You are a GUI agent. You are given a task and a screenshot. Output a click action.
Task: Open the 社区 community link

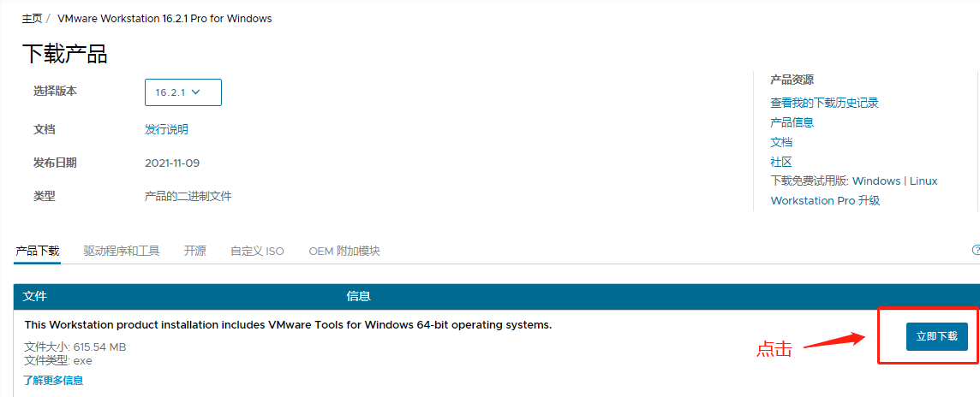pyautogui.click(x=781, y=162)
